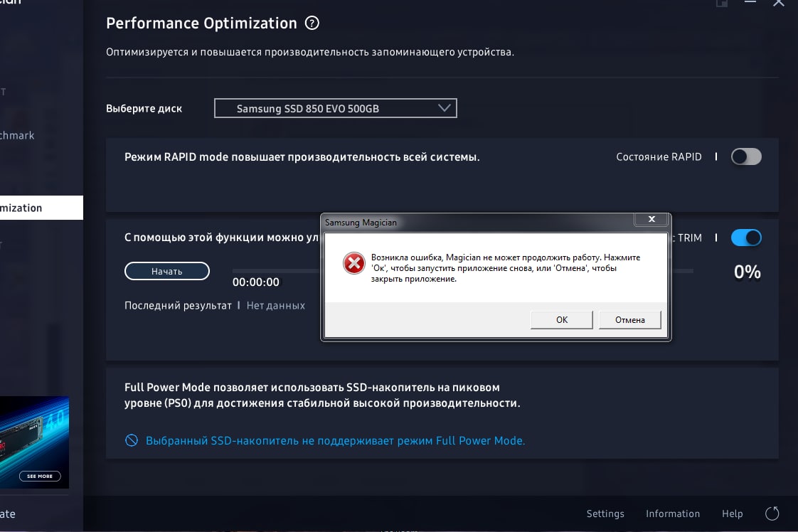The image size is (798, 532).
Task: Click the 'Выберите диск' label
Action: [144, 108]
